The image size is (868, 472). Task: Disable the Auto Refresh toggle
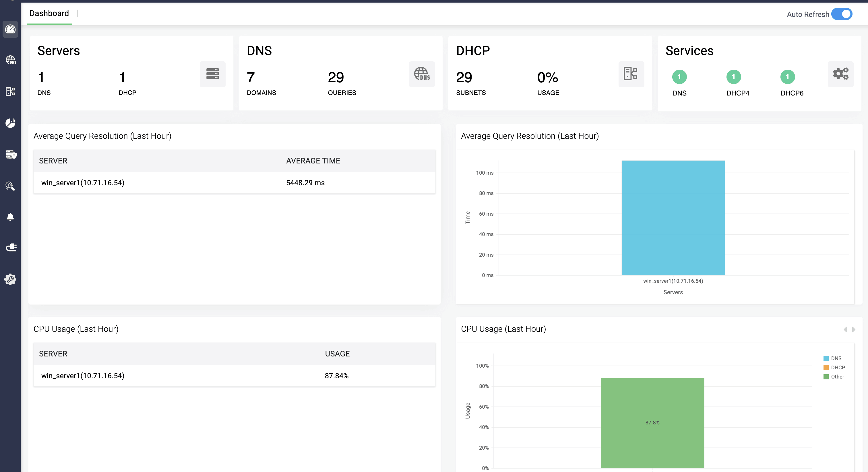pos(842,14)
